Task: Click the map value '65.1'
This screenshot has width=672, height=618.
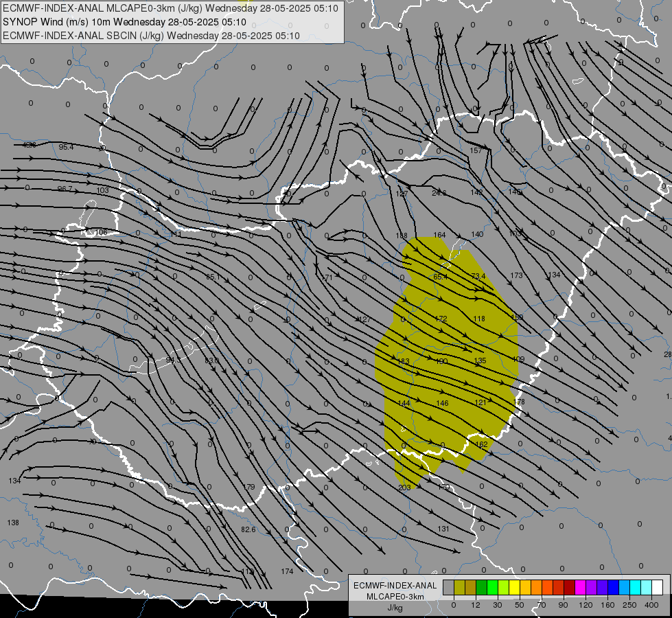Action: 213,277
